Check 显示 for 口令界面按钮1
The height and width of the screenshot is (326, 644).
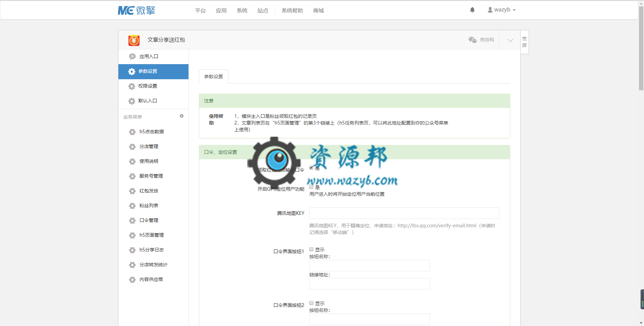pyautogui.click(x=311, y=249)
